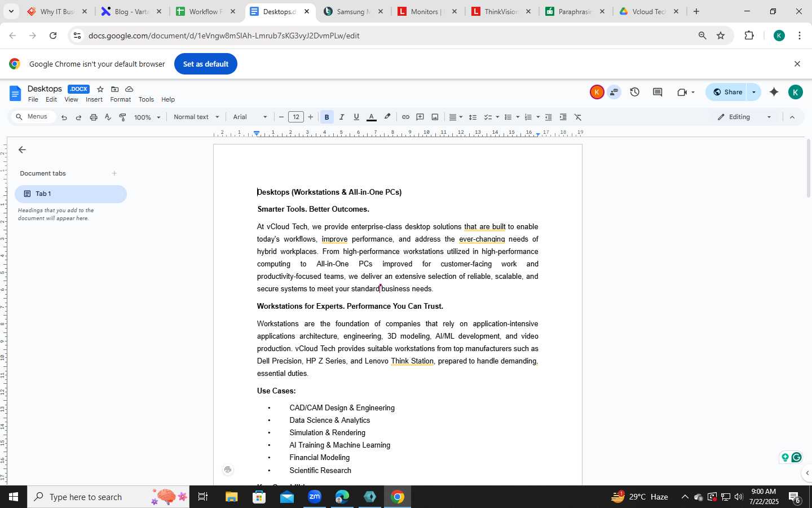The width and height of the screenshot is (812, 508).
Task: Open the Format menu
Action: click(121, 100)
